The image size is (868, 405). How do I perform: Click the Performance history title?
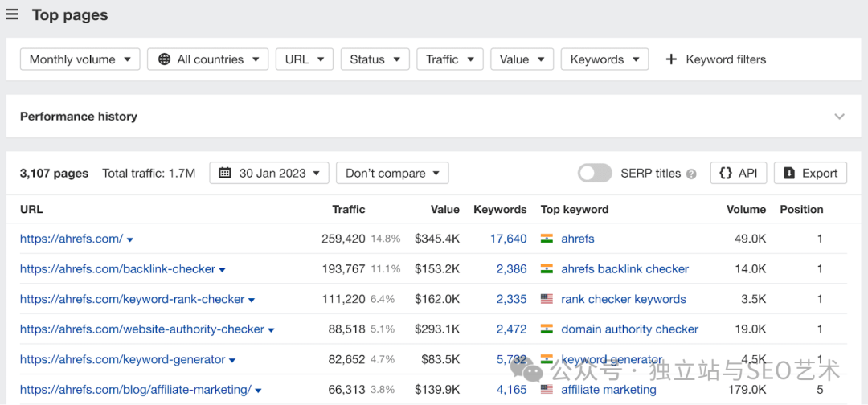[x=79, y=117]
